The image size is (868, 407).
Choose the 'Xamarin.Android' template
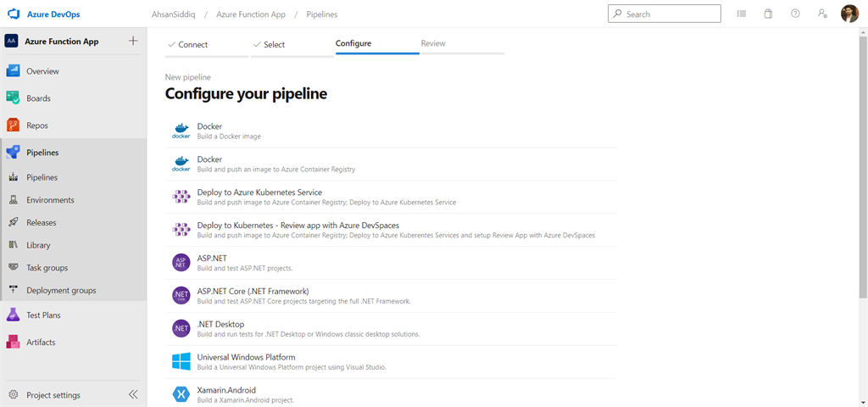coord(391,394)
